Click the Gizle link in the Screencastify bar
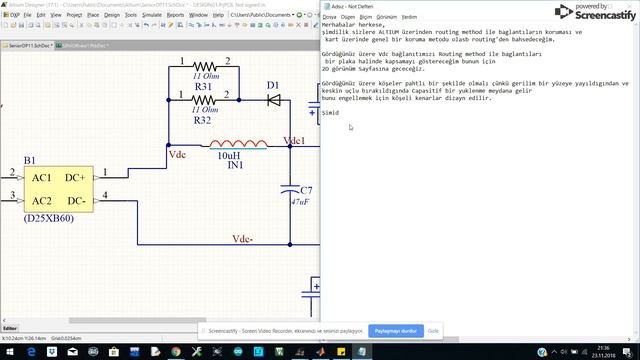Image resolution: width=640 pixels, height=360 pixels. coord(433,331)
